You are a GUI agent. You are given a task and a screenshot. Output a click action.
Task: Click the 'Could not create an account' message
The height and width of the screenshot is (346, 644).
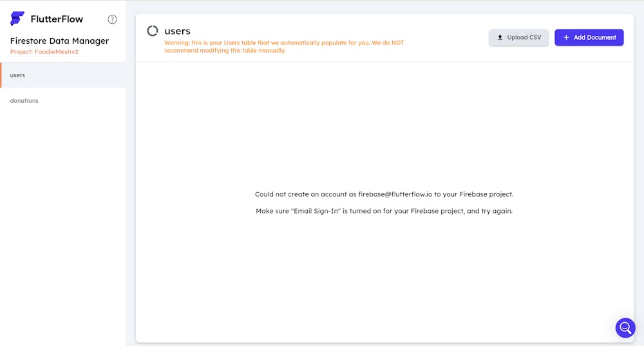pyautogui.click(x=384, y=194)
